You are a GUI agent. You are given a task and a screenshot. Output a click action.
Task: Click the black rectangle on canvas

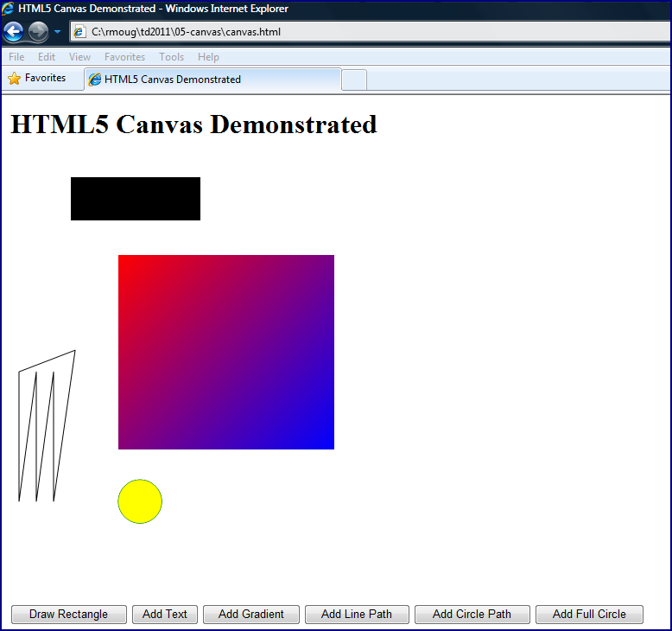click(x=136, y=199)
